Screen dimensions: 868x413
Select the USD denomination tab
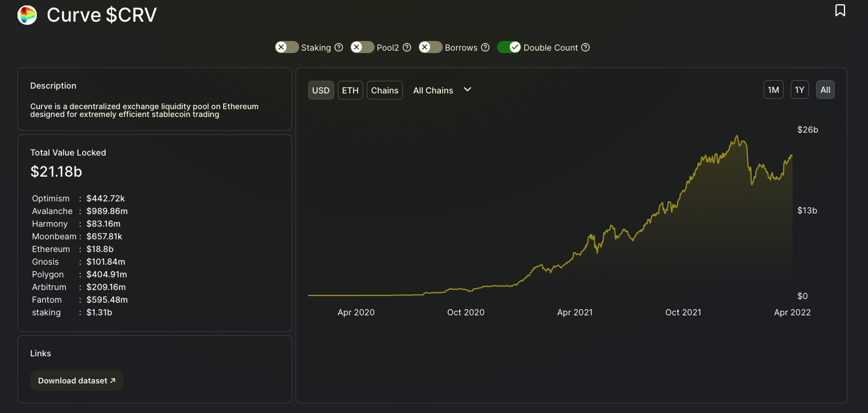(321, 90)
